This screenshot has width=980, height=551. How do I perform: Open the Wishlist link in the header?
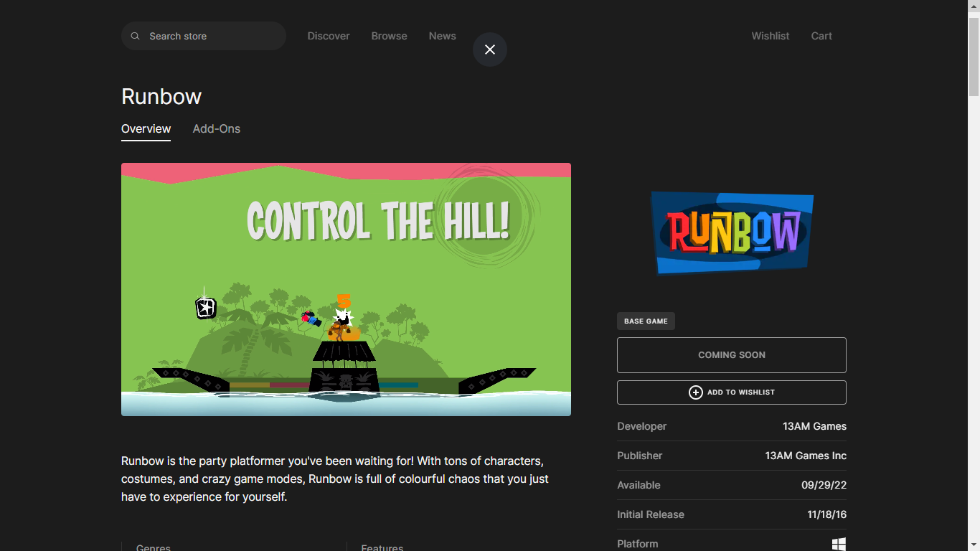coord(770,36)
